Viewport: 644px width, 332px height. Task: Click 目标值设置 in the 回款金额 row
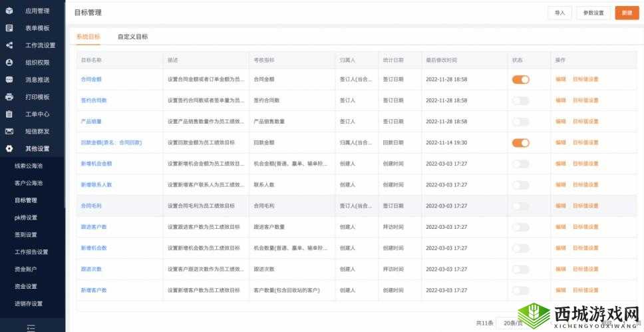[x=585, y=142]
